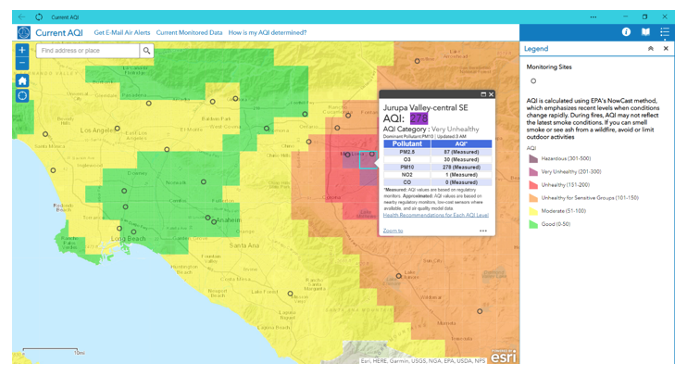Open the layer list icon
Image resolution: width=686 pixels, height=374 pixels.
point(665,32)
